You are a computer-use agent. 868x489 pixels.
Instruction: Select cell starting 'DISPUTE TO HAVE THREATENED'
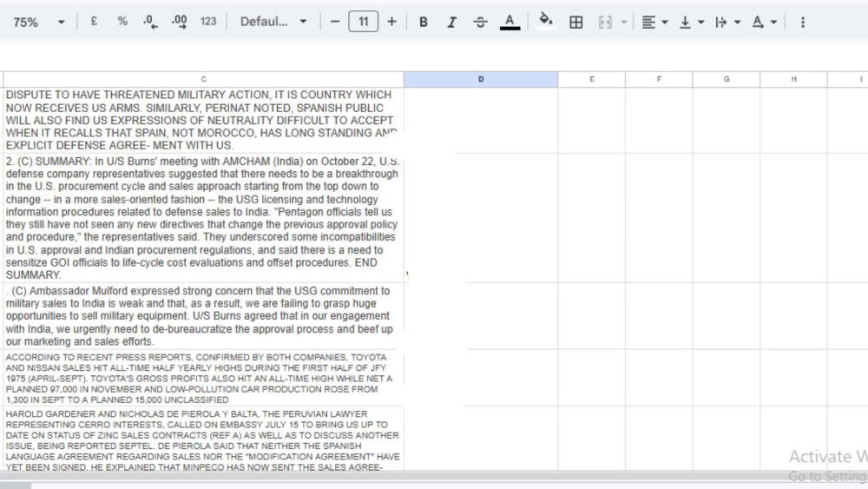[x=203, y=120]
